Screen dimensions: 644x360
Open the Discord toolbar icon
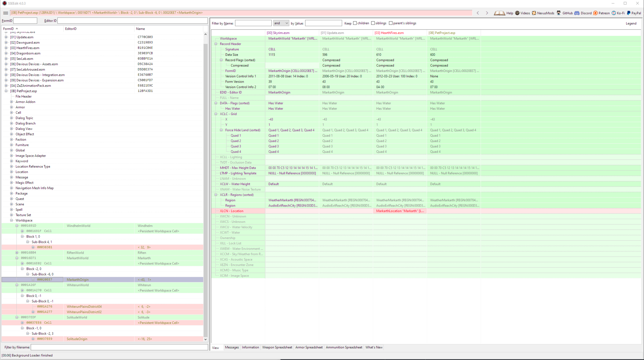pyautogui.click(x=577, y=13)
